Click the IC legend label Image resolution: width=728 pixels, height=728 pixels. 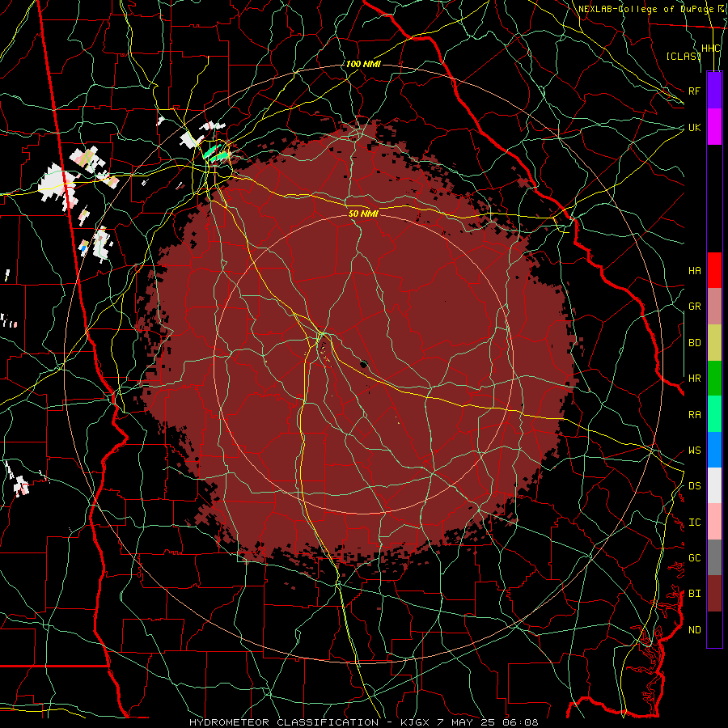pyautogui.click(x=695, y=523)
